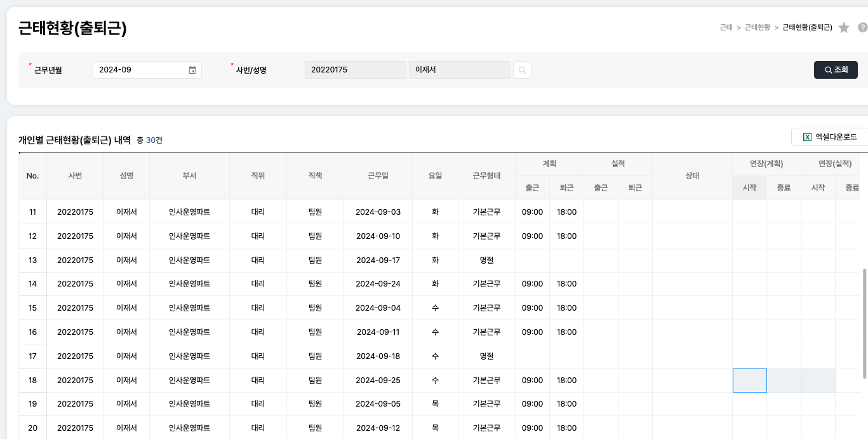Go to the first breadcrumb item 근태

[x=726, y=28]
